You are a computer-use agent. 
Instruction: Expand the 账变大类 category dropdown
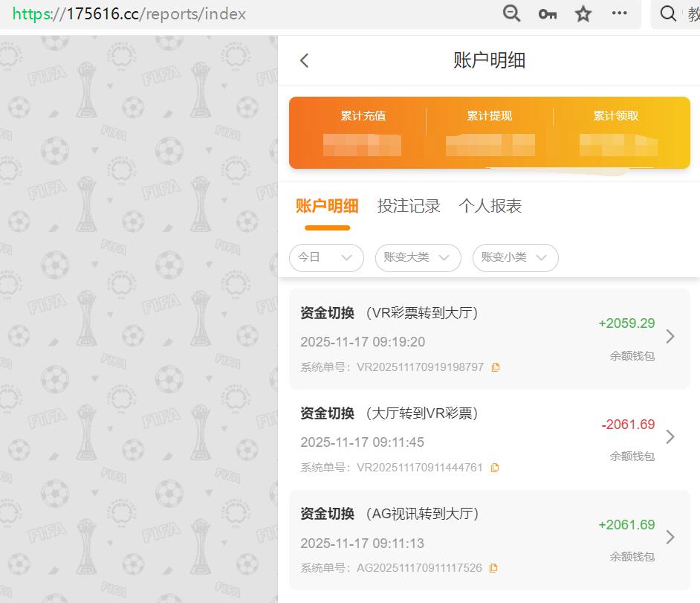(418, 257)
